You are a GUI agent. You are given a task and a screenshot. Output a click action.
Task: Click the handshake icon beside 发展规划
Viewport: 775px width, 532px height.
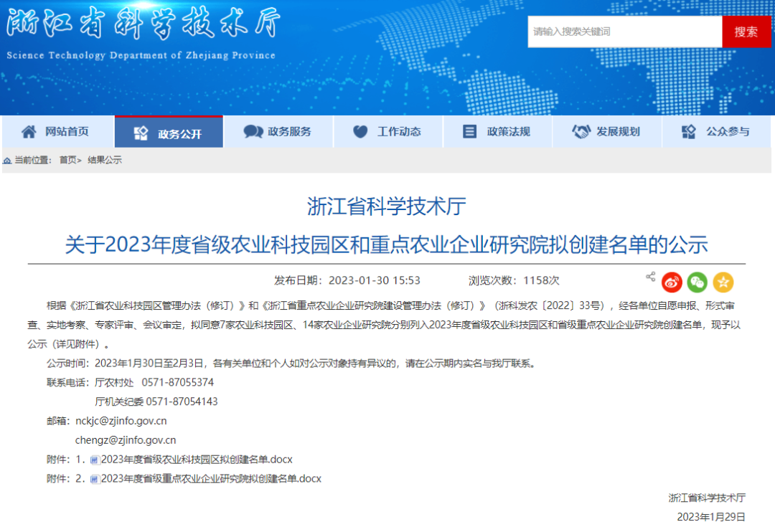(581, 132)
